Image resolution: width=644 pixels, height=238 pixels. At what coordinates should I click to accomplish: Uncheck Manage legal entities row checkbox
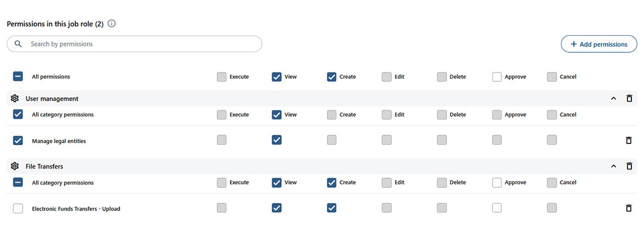click(18, 141)
